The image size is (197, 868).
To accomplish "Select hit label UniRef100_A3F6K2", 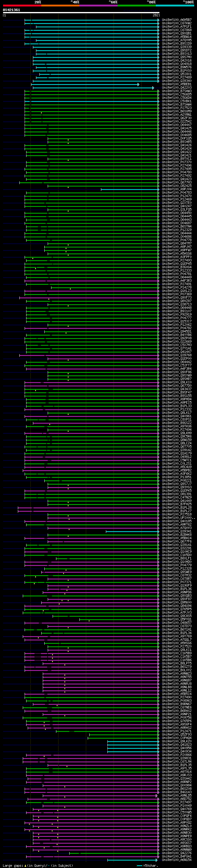I will point(177,474).
